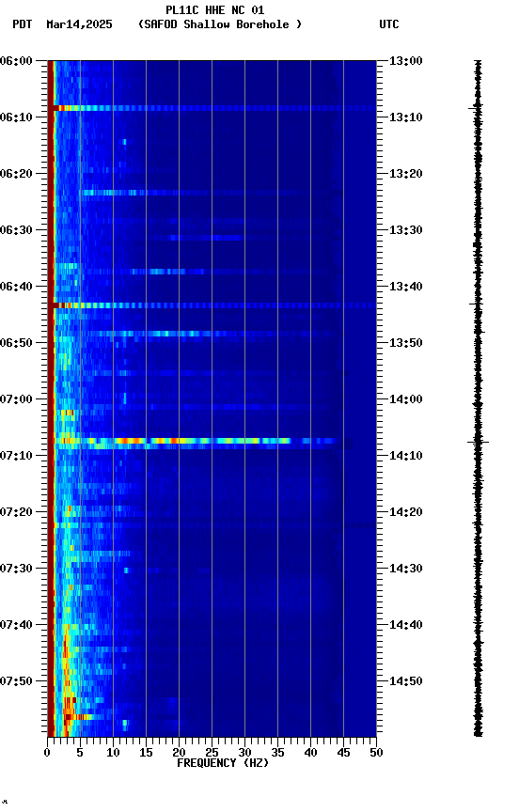Click the seismogram trace spike near 13:43
The height and width of the screenshot is (812, 519).
(x=477, y=304)
